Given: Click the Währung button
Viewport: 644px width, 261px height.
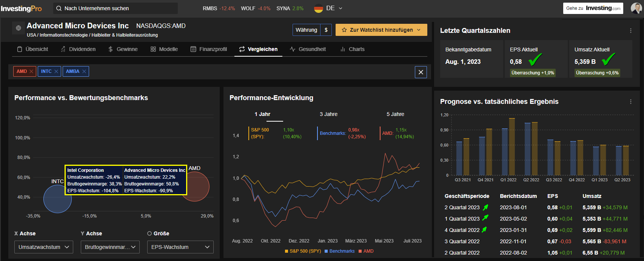Looking at the screenshot, I should (x=307, y=30).
